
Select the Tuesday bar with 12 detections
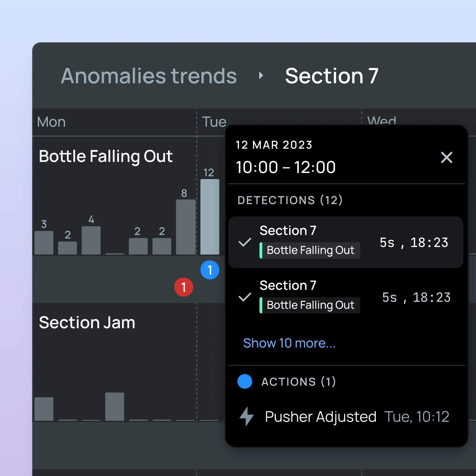(x=210, y=217)
